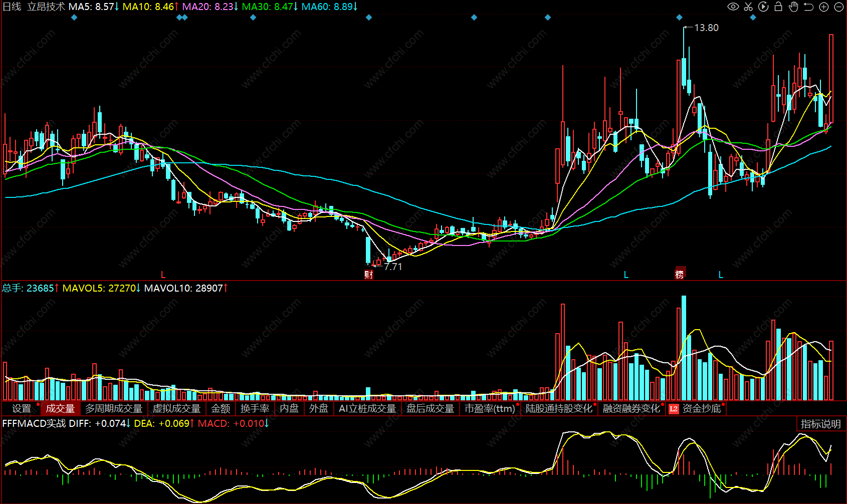Switch to AI立桩成交量 tab

[x=367, y=409]
